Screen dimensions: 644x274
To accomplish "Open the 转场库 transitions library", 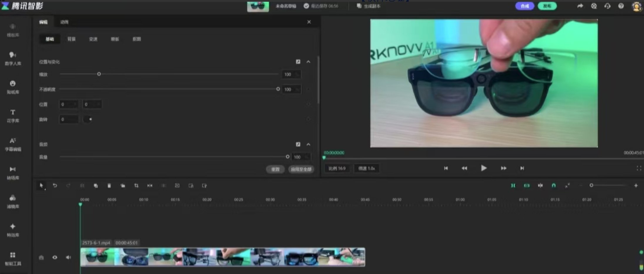I will click(13, 172).
